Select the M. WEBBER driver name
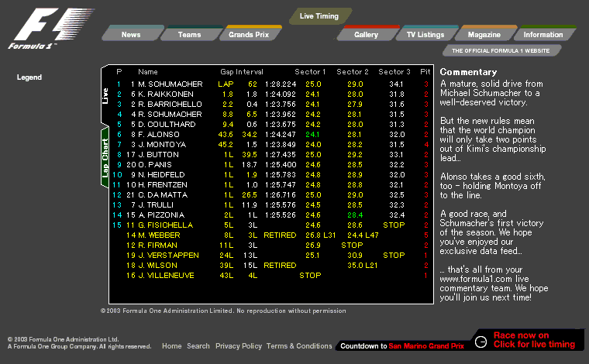Screen dimensions: 589x364 (159, 235)
